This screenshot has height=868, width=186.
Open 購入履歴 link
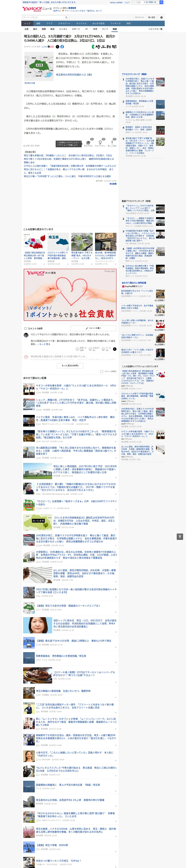pyautogui.click(x=152, y=18)
